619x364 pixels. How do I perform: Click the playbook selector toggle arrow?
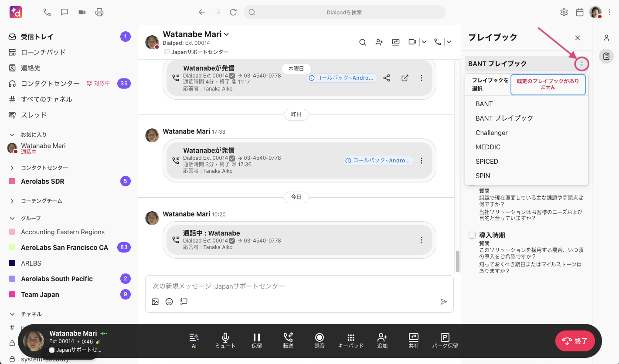(582, 64)
